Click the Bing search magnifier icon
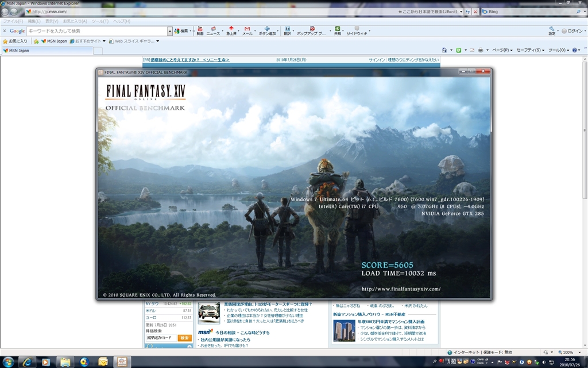 coord(578,11)
